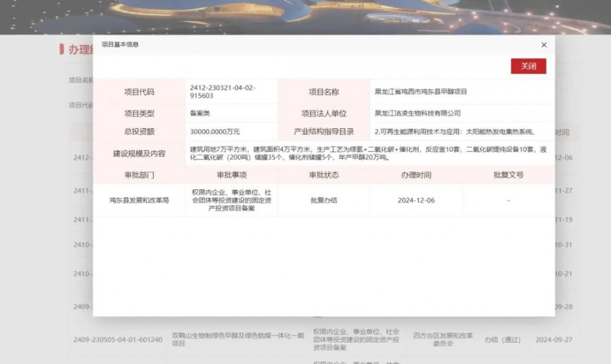Click the 批复文号 column header
Viewport: 611px width, 364px height.
(508, 175)
